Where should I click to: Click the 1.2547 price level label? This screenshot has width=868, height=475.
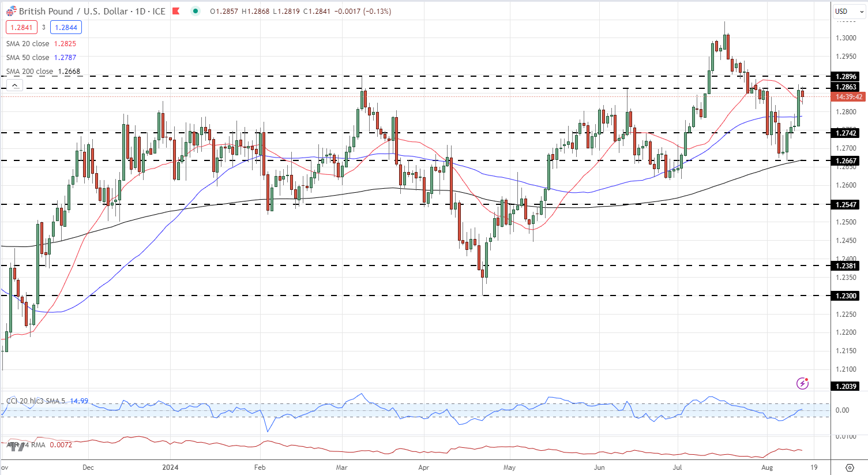(846, 204)
